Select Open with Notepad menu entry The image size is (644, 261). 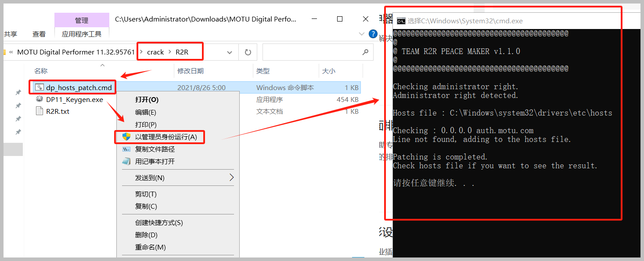tap(155, 161)
